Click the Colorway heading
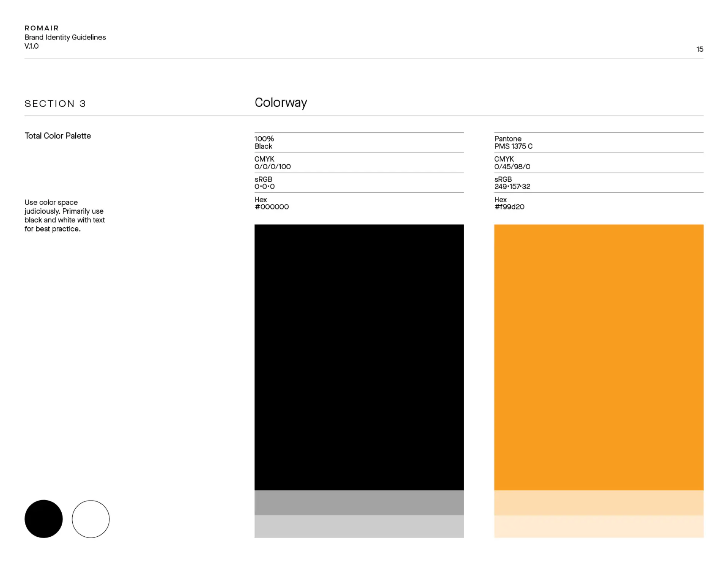728x563 pixels. pos(281,103)
